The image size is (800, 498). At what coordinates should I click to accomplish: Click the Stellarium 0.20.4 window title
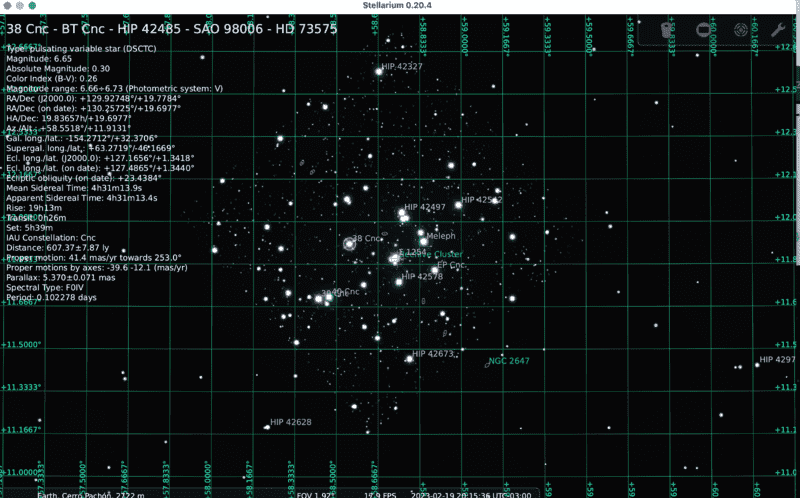[400, 7]
